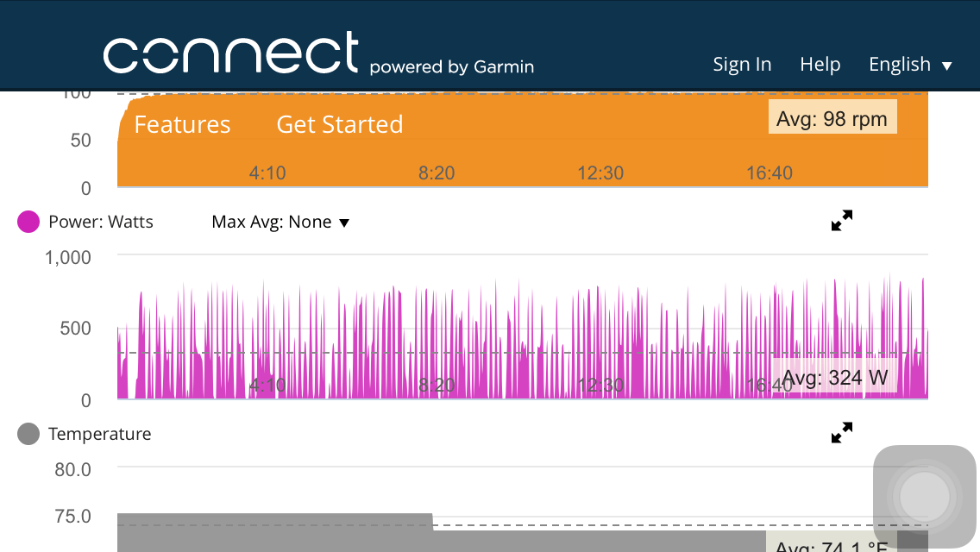Open the Max Avg: None dropdown

point(278,222)
